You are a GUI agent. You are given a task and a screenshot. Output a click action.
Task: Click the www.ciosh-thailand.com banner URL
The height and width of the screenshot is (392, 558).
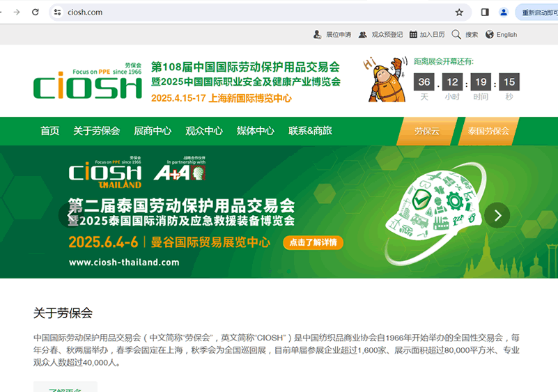124,262
